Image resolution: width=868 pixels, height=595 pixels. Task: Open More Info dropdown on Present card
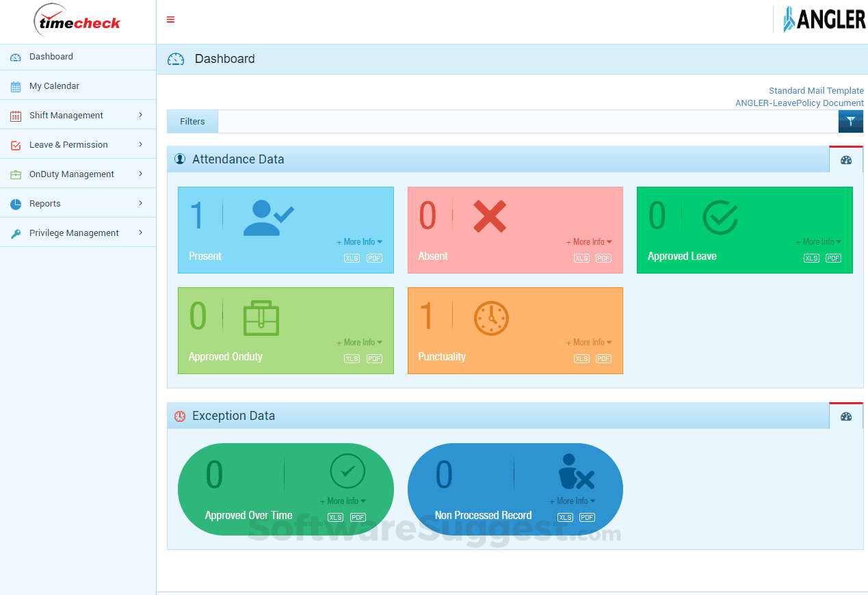pos(359,241)
